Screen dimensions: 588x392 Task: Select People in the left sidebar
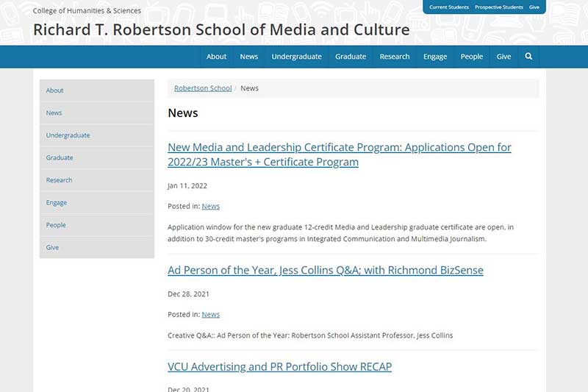[97, 225]
